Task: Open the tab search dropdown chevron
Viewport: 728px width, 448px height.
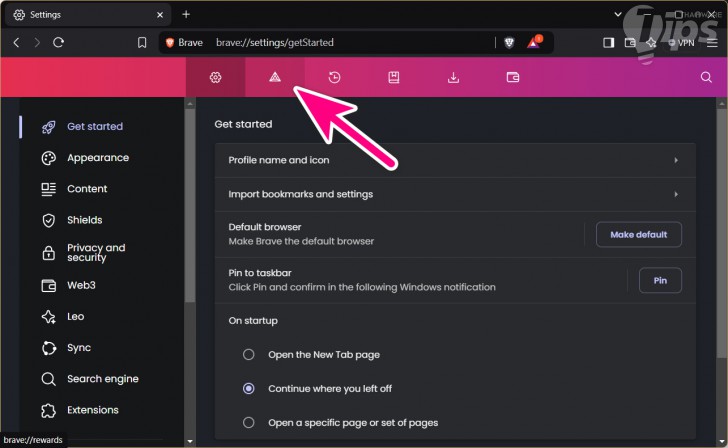Action: 618,14
